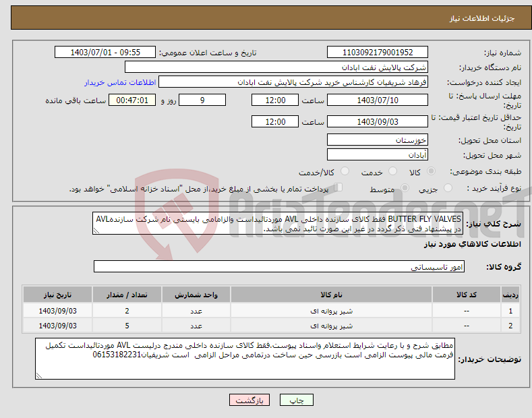The image size is (532, 418).
Task: Click the remaining days field showing 9
Action: coord(202,100)
